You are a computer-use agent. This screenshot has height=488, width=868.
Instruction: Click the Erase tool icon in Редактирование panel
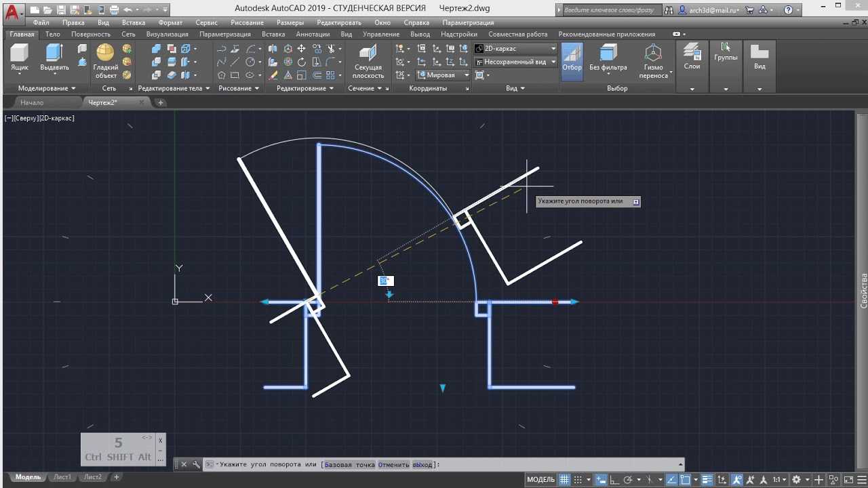tap(273, 75)
